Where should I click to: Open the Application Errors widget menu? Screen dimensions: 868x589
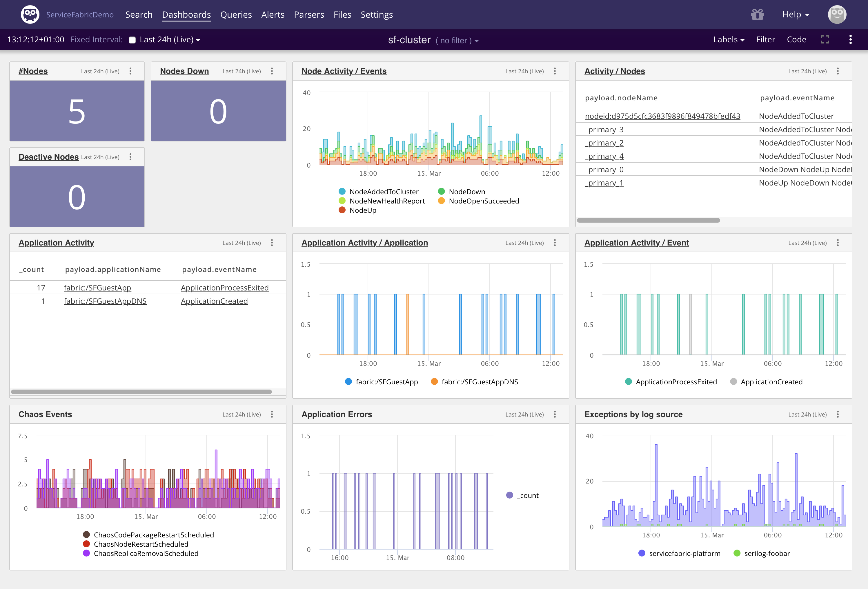pos(555,414)
